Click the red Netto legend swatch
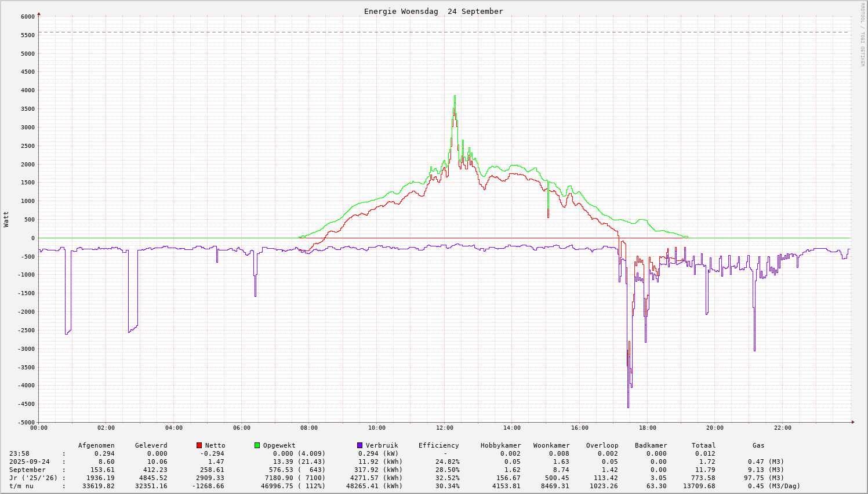868x494 pixels. click(199, 445)
